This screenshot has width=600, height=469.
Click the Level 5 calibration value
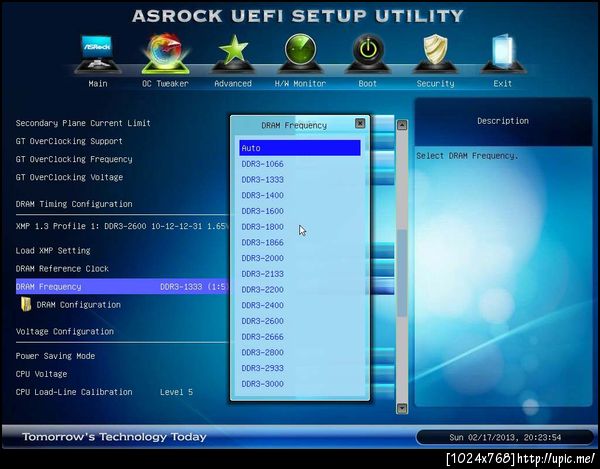click(x=176, y=392)
